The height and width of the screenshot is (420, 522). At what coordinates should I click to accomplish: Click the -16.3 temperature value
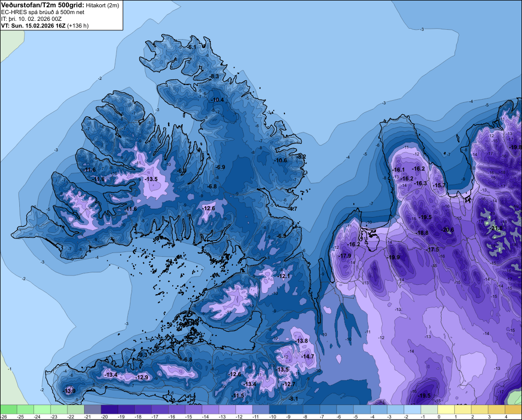(420, 183)
